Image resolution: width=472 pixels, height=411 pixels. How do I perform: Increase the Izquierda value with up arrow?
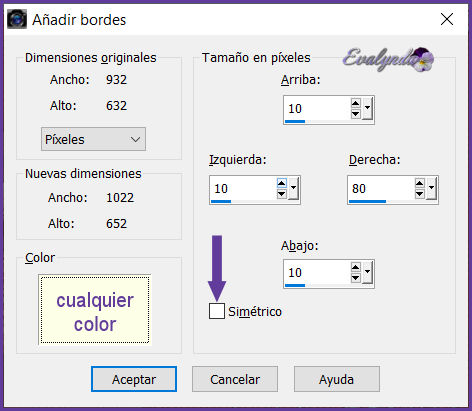(x=282, y=183)
